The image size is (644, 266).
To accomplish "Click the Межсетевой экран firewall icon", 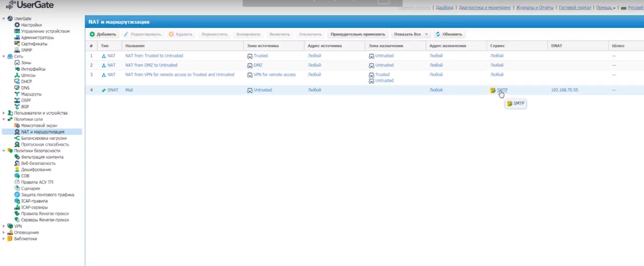I will 17,125.
